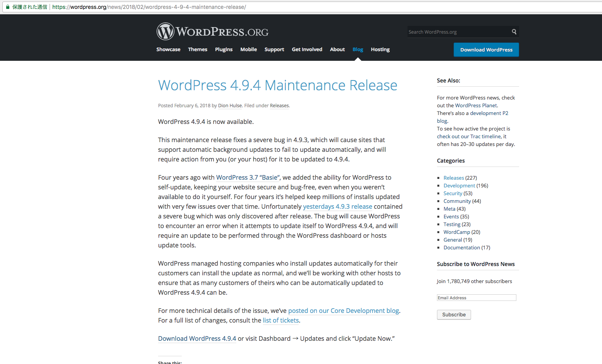Click the Releases filed-under link

click(279, 106)
